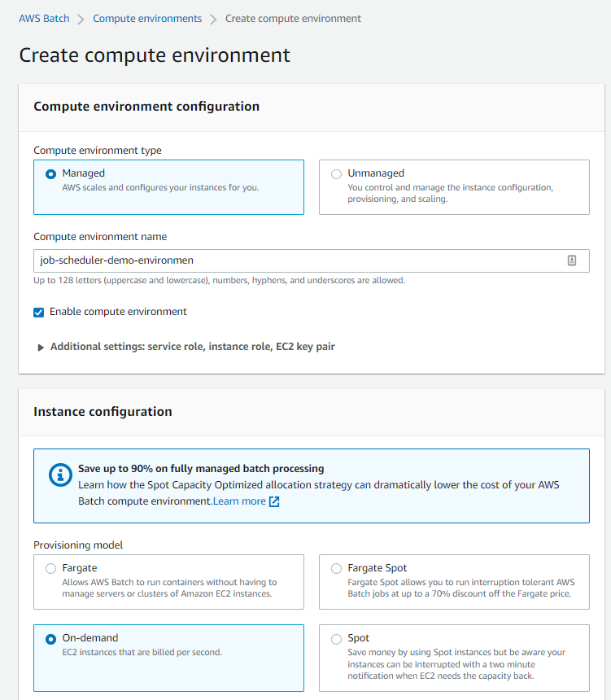611x700 pixels.
Task: Click the external link icon beside Learn more
Action: tap(274, 501)
